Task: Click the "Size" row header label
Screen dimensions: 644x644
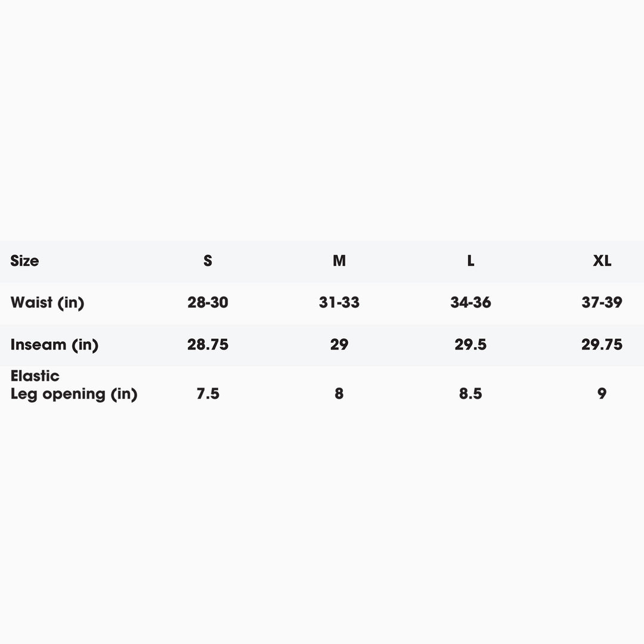Action: 24,261
